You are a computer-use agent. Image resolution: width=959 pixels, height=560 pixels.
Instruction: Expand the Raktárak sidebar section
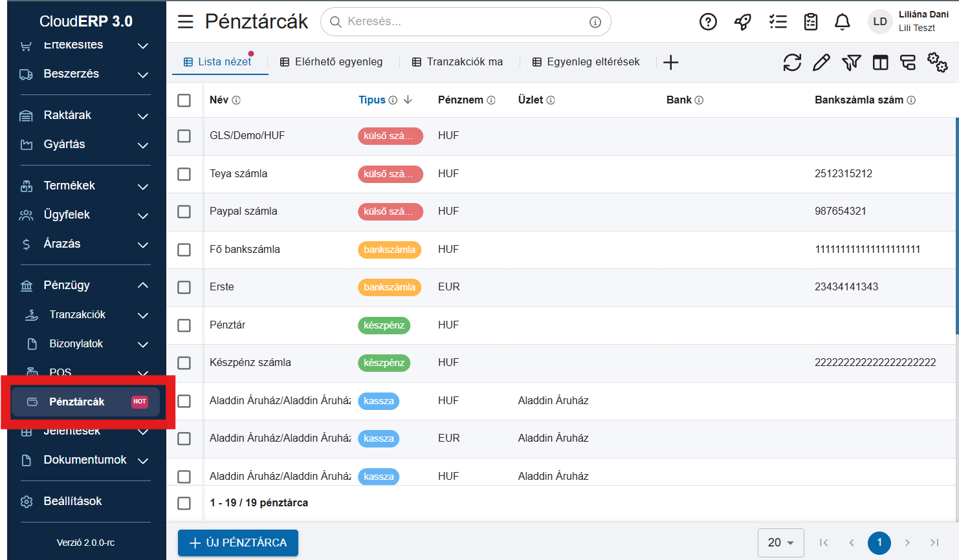click(84, 115)
